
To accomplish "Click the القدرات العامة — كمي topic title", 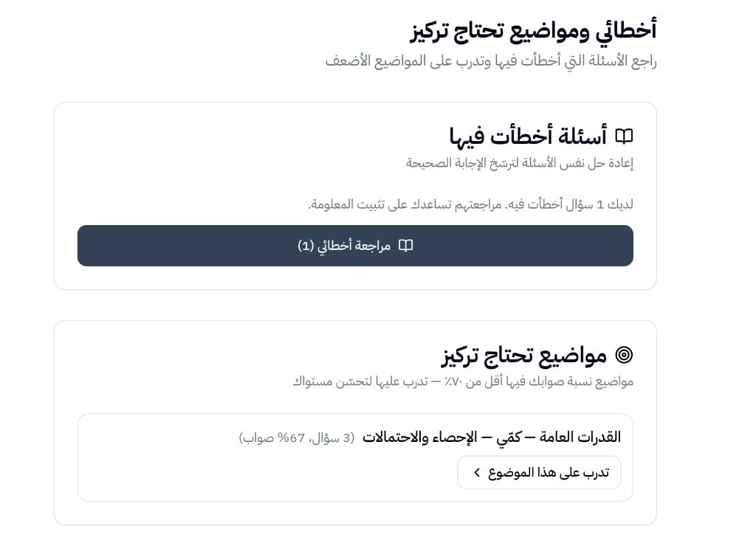I will [x=561, y=437].
